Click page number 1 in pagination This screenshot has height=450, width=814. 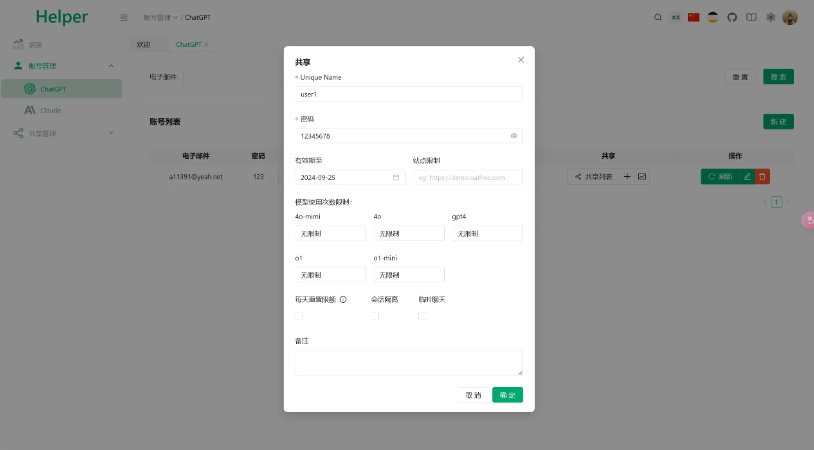(x=776, y=202)
